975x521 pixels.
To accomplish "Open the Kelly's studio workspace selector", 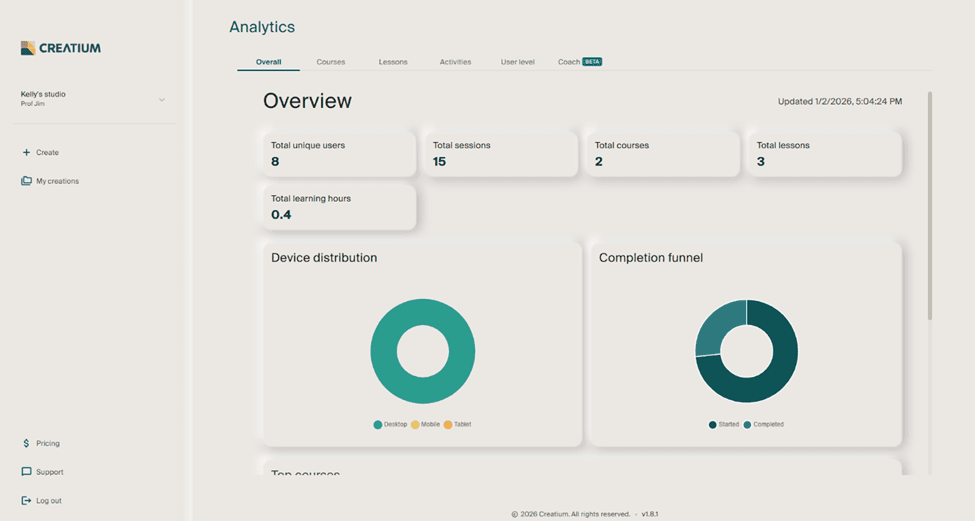I will [93, 99].
